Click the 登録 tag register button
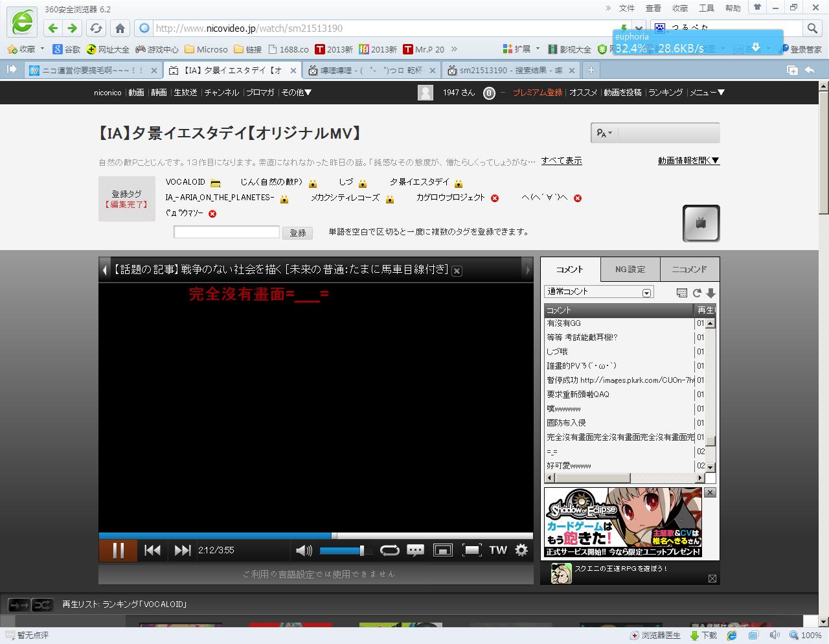Image resolution: width=829 pixels, height=644 pixels. coord(298,233)
